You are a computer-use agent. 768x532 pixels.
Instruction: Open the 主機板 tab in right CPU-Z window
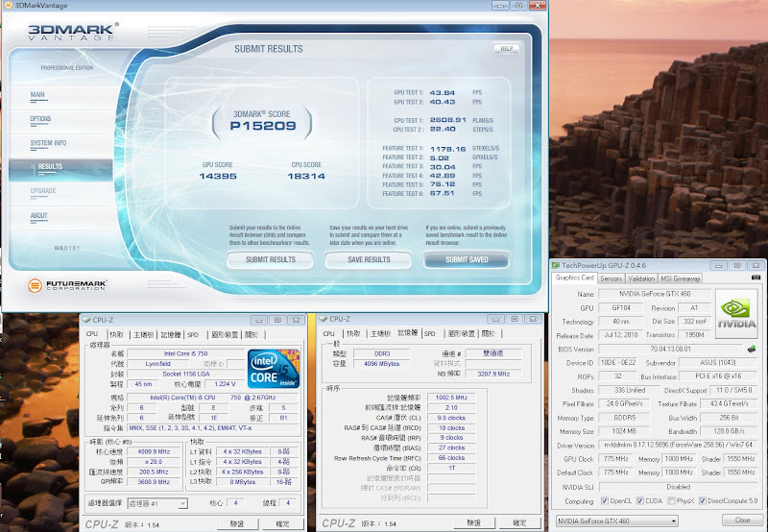tap(380, 333)
